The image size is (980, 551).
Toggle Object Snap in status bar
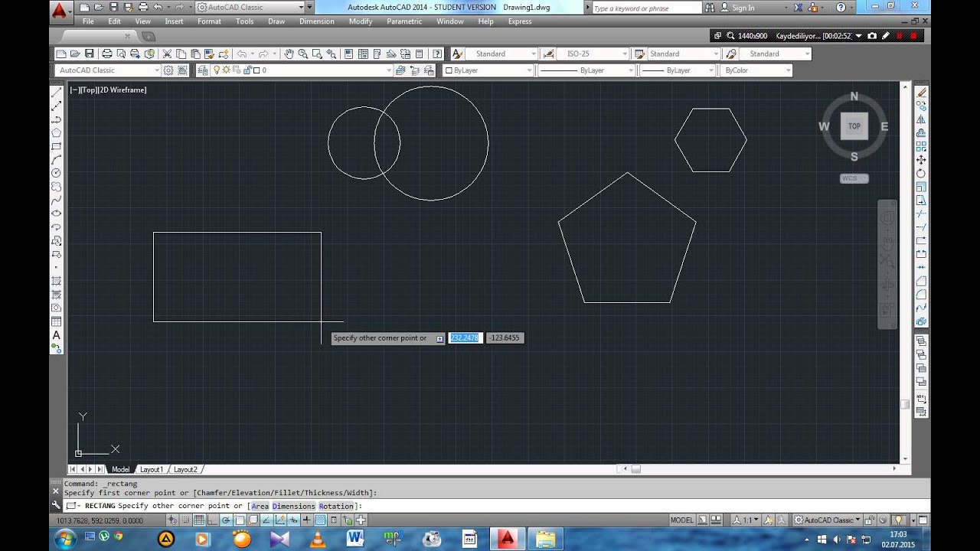pyautogui.click(x=240, y=520)
